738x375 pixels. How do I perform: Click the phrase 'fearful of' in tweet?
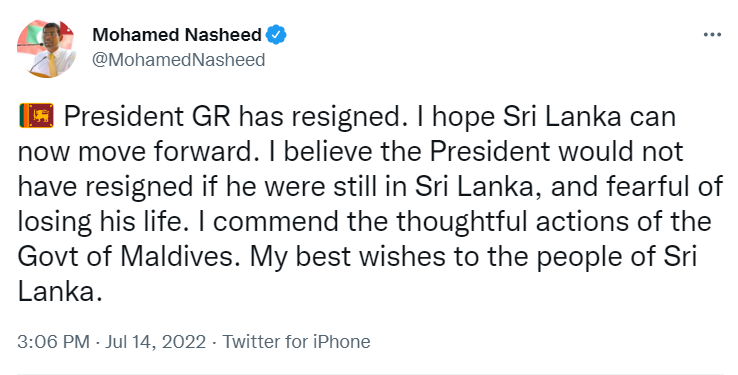pos(665,187)
